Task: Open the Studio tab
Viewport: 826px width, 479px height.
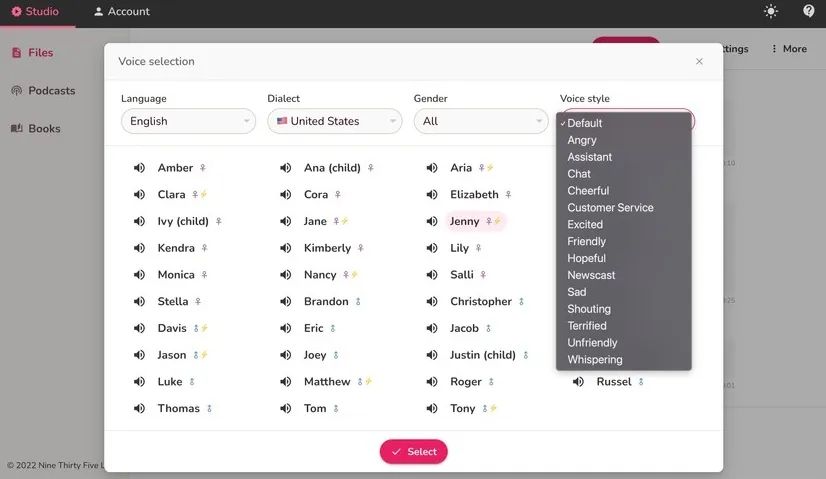Action: pyautogui.click(x=35, y=12)
